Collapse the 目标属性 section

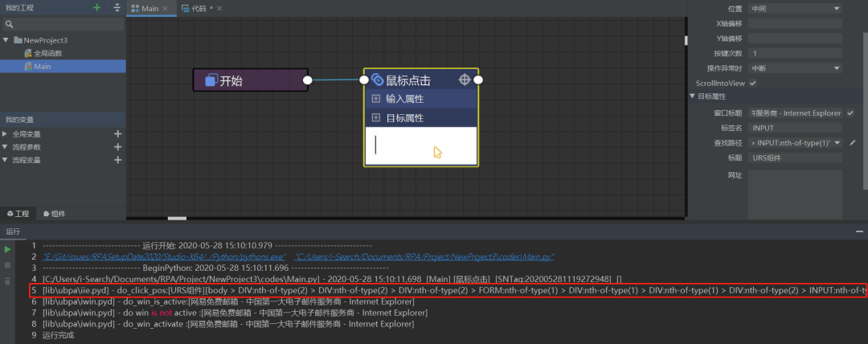tap(693, 96)
